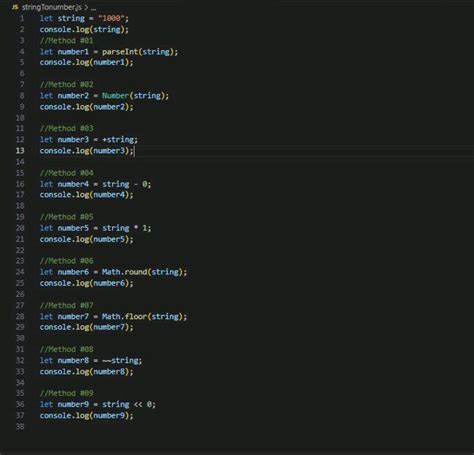This screenshot has height=455, width=474.
Task: Click console.log(number8); line
Action: click(86, 372)
